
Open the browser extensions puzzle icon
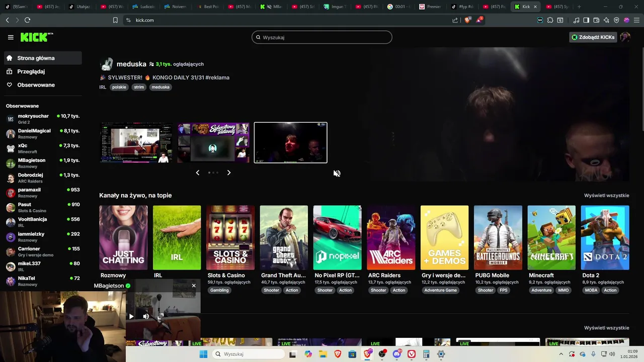tap(550, 20)
